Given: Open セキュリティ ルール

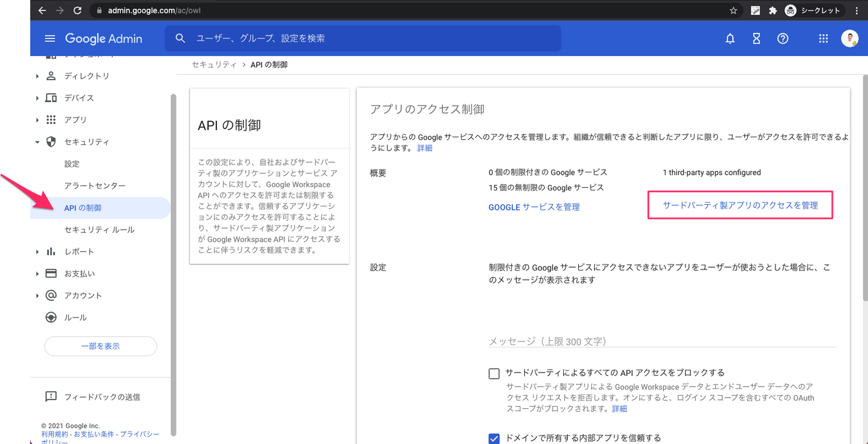Looking at the screenshot, I should [x=100, y=230].
